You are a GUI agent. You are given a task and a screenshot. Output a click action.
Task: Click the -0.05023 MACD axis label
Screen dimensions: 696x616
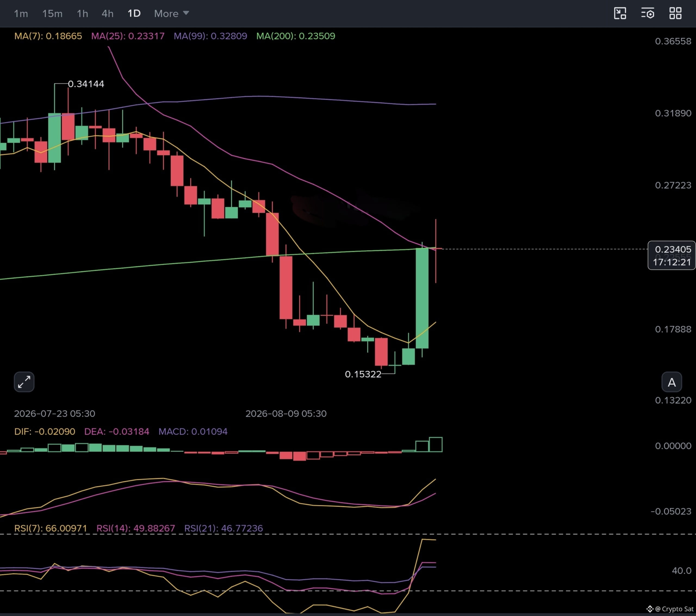click(671, 511)
